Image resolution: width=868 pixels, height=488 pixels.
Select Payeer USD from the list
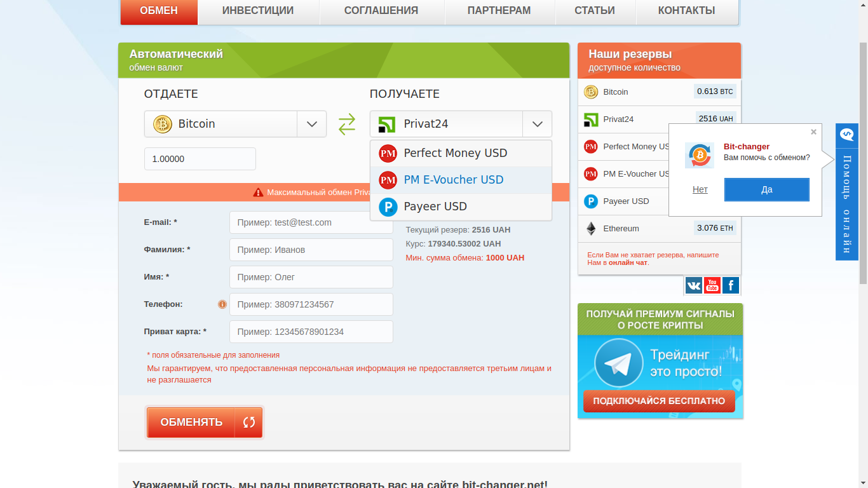[x=461, y=207]
